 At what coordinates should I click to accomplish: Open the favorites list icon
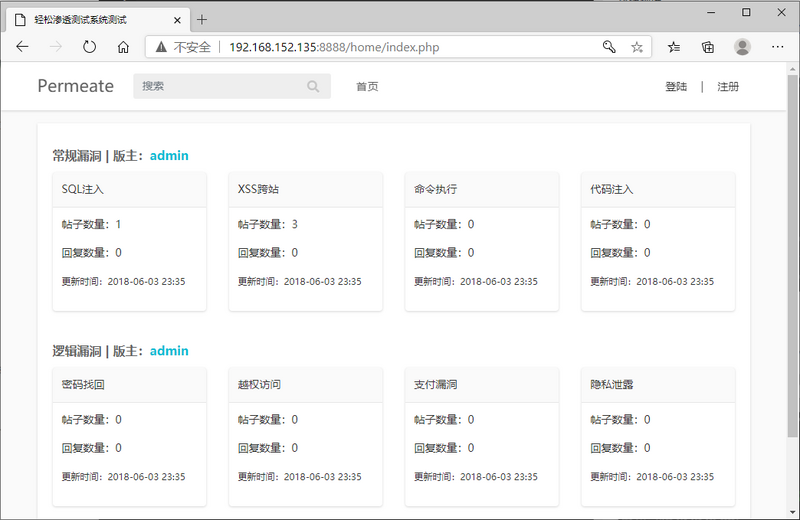[673, 47]
